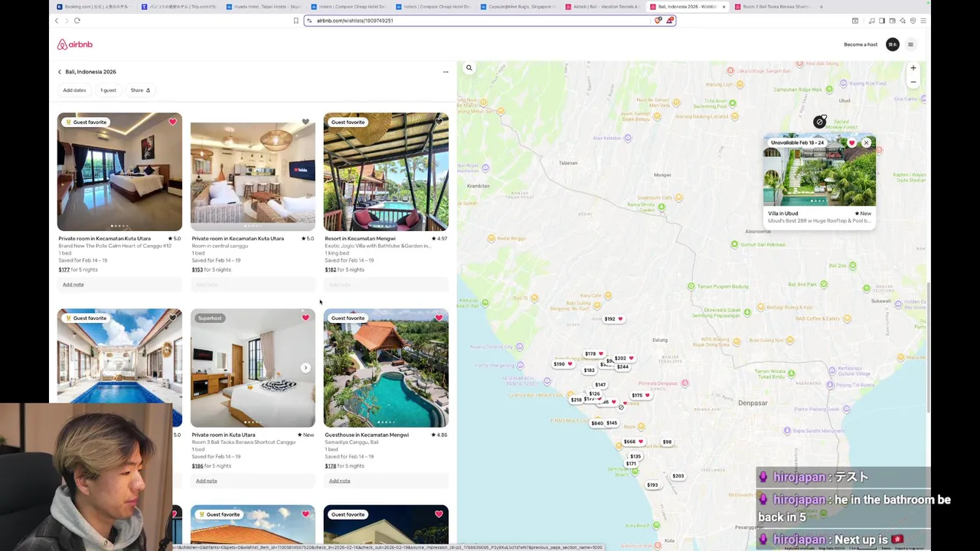Image resolution: width=980 pixels, height=551 pixels.
Task: Open the Canggu #12 private room photo
Action: (119, 172)
